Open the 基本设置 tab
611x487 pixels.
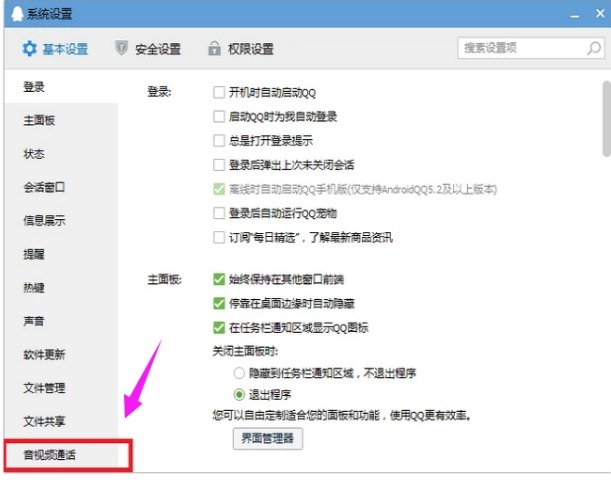pos(55,49)
